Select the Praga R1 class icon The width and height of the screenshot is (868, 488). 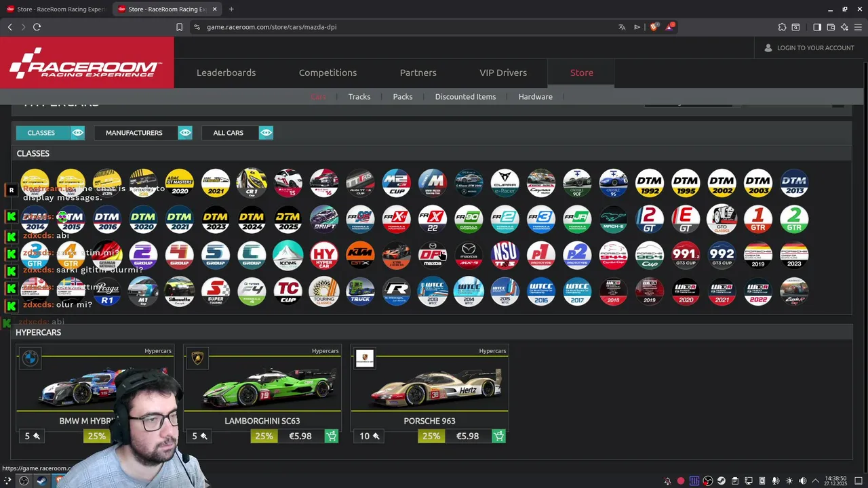click(107, 291)
